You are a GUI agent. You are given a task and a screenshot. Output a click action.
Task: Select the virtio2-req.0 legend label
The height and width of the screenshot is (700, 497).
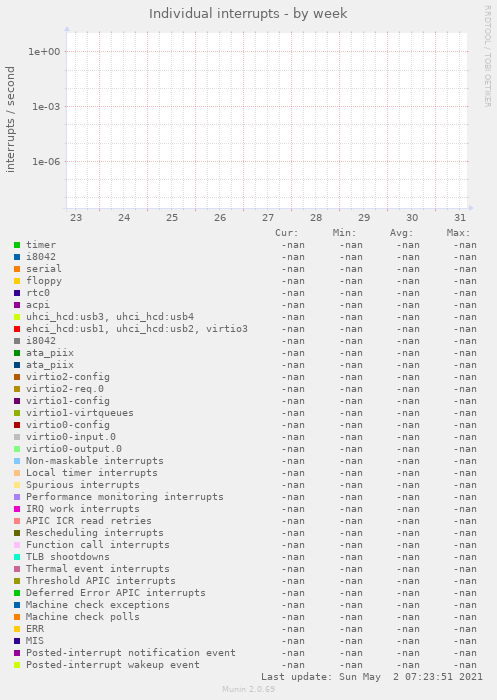[65, 389]
